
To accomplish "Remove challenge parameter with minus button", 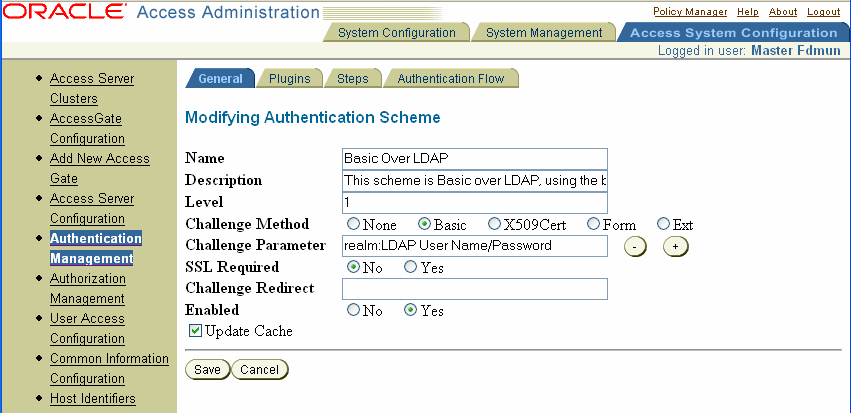I will (x=635, y=246).
